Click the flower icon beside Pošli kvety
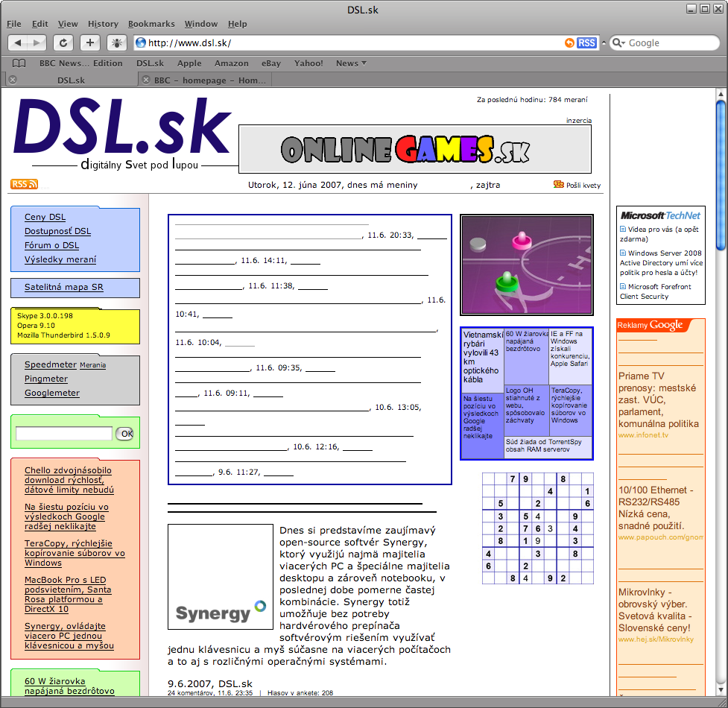This screenshot has width=728, height=708. coord(559,184)
